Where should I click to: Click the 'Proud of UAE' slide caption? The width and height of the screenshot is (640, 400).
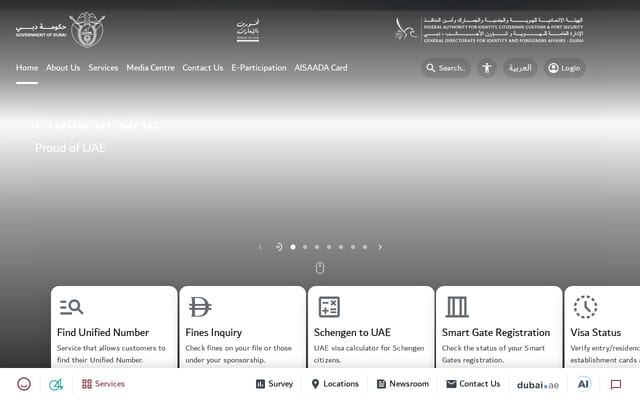70,148
